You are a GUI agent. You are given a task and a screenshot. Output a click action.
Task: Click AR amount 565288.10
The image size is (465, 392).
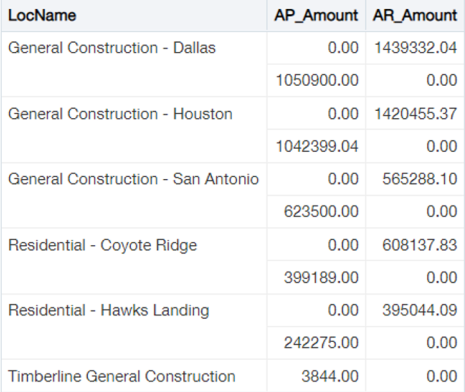click(419, 179)
